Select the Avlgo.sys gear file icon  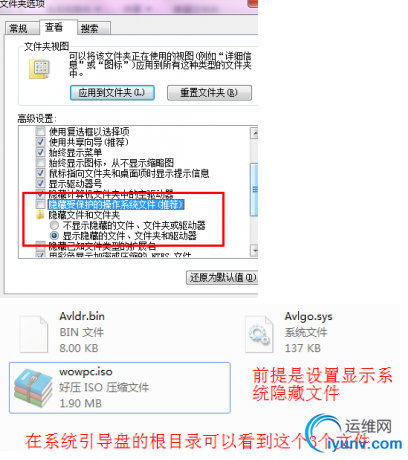[x=259, y=334]
